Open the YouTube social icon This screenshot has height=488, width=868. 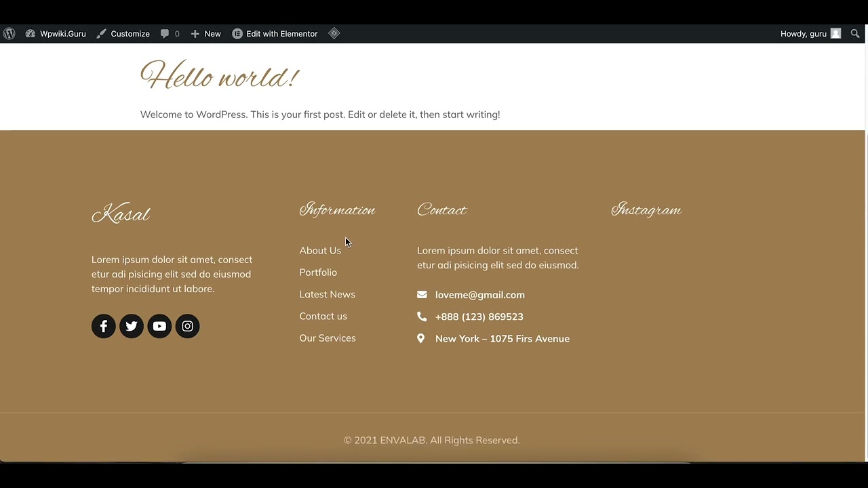click(x=159, y=326)
